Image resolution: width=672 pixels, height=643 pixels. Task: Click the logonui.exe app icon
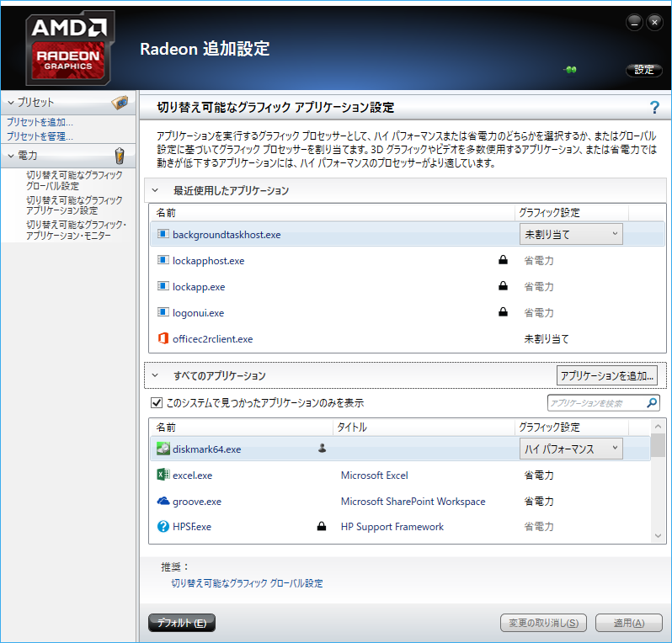pyautogui.click(x=163, y=312)
